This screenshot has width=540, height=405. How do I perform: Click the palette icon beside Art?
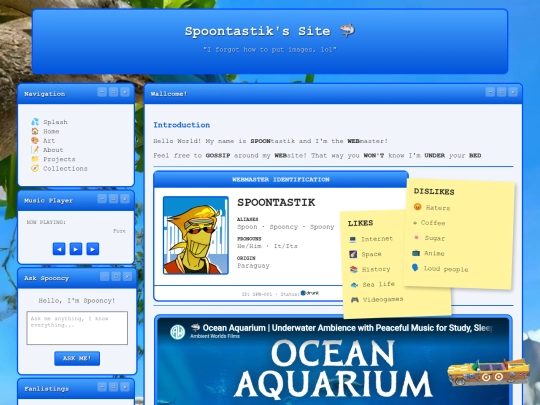[x=35, y=140]
